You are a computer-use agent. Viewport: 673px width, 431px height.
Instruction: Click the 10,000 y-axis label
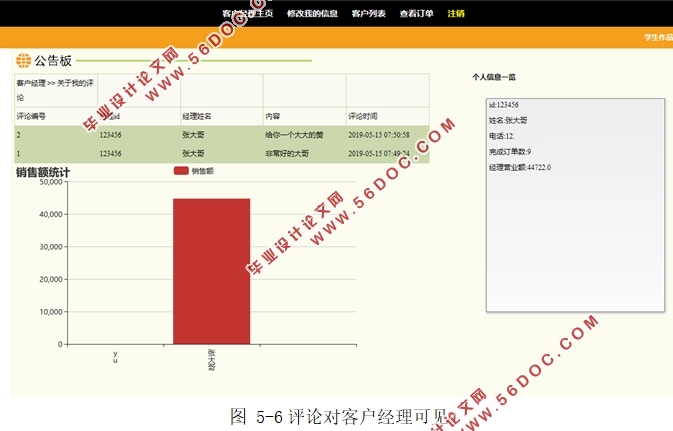[x=51, y=312]
